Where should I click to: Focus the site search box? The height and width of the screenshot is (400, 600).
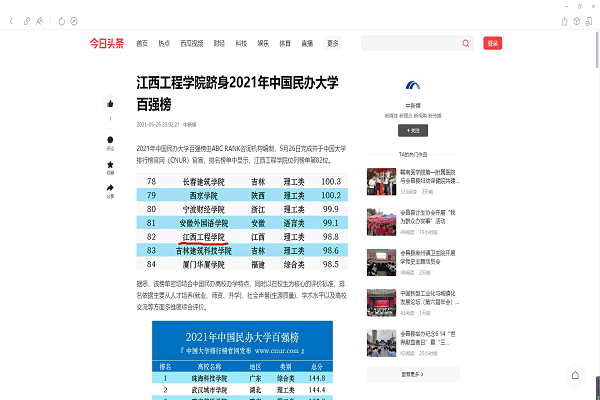click(x=411, y=43)
